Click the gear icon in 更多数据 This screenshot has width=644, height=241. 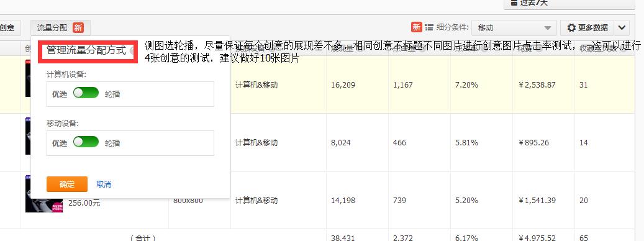click(x=571, y=28)
